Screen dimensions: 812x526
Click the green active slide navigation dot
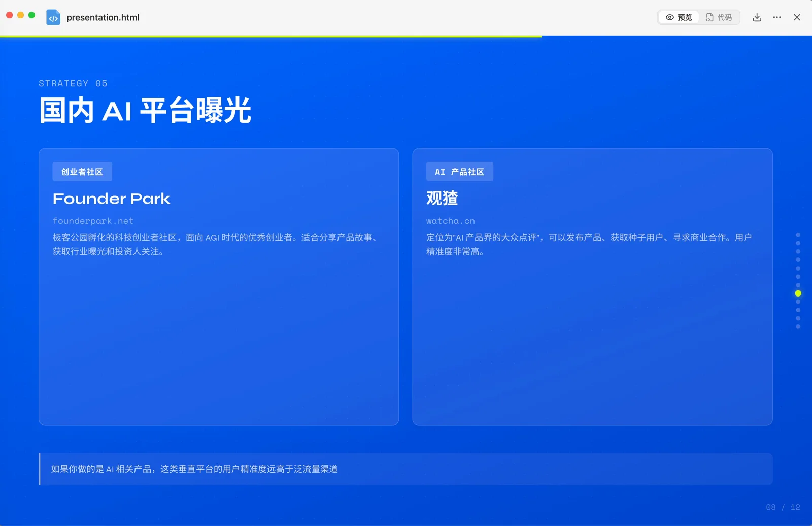(x=798, y=293)
